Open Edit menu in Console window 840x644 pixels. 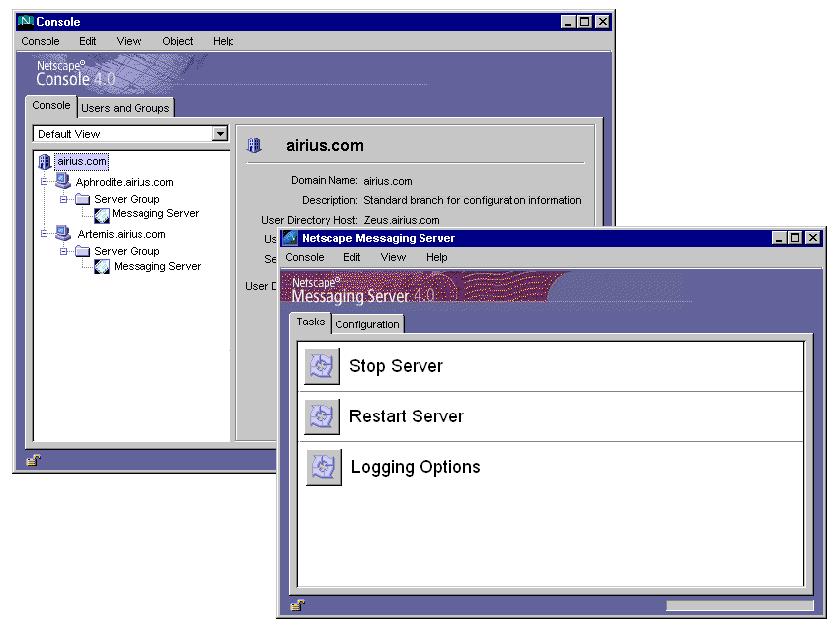[x=88, y=41]
